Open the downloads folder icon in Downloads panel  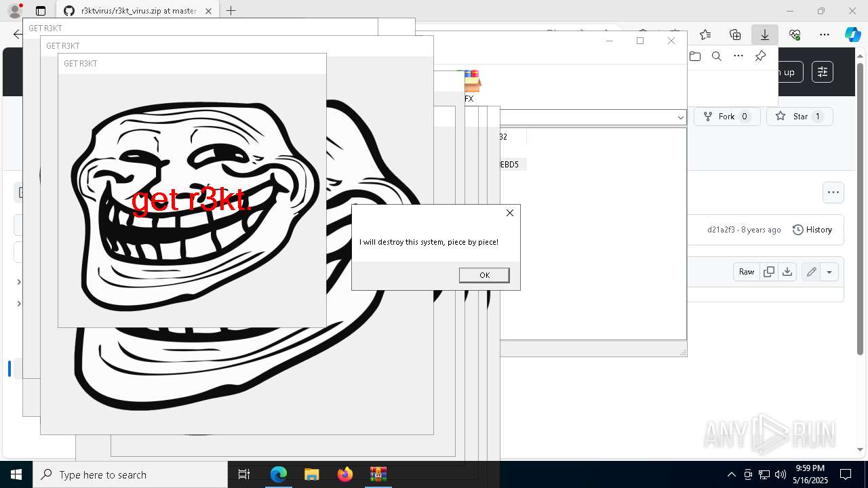(x=695, y=56)
